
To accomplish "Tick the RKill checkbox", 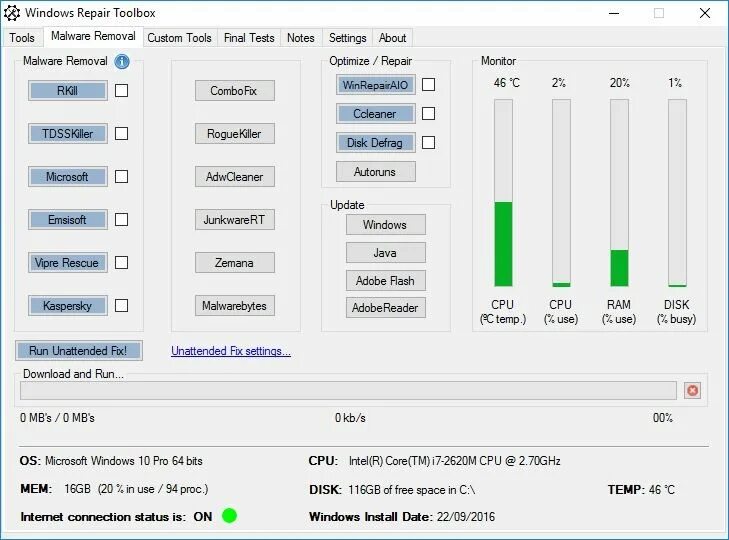I will (121, 91).
